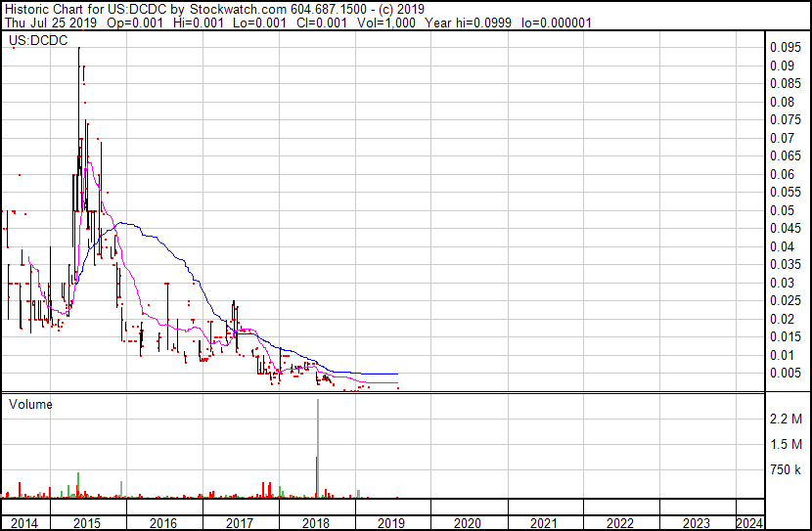The image size is (812, 531).
Task: Click the 0.075 price axis value
Action: [785, 120]
